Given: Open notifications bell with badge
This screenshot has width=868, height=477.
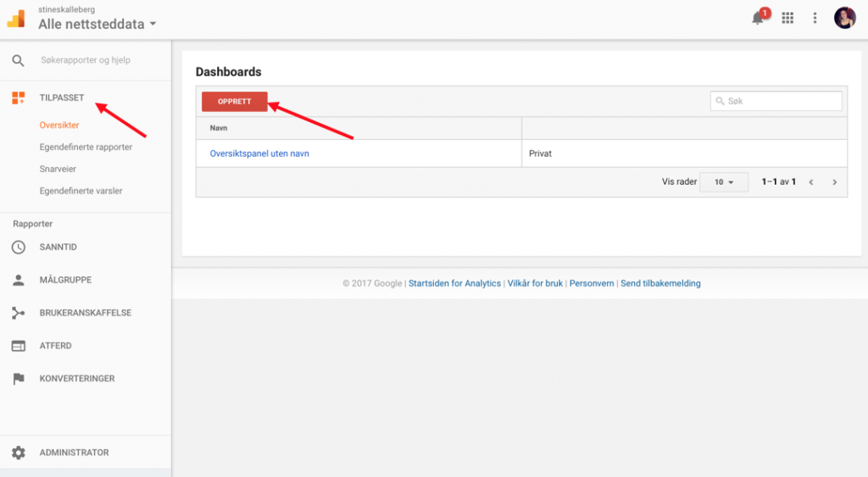Looking at the screenshot, I should pos(759,18).
